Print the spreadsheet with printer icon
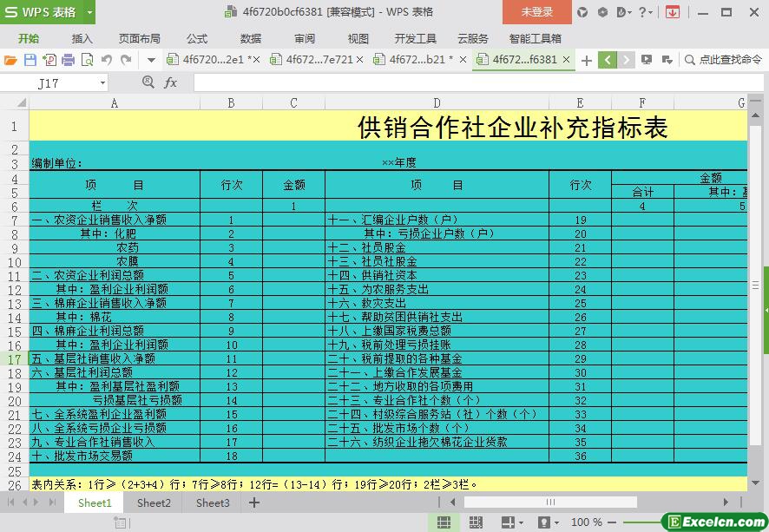The width and height of the screenshot is (769, 532). coord(69,60)
